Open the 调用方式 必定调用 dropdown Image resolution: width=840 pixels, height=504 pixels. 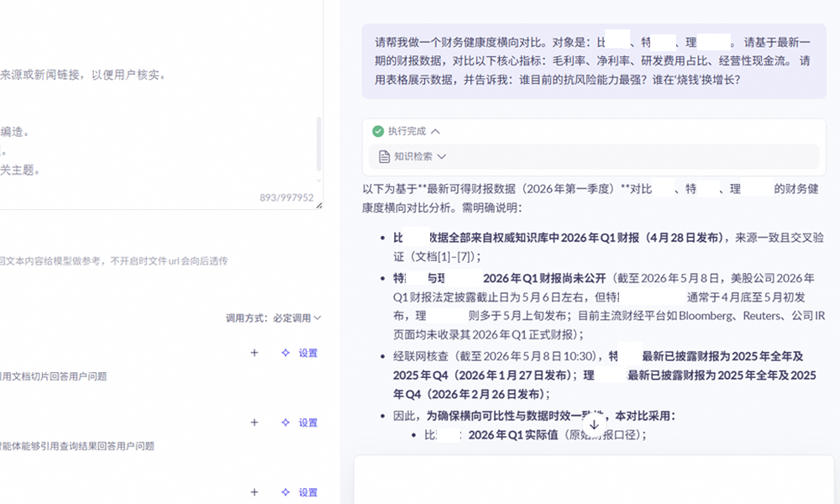[273, 318]
